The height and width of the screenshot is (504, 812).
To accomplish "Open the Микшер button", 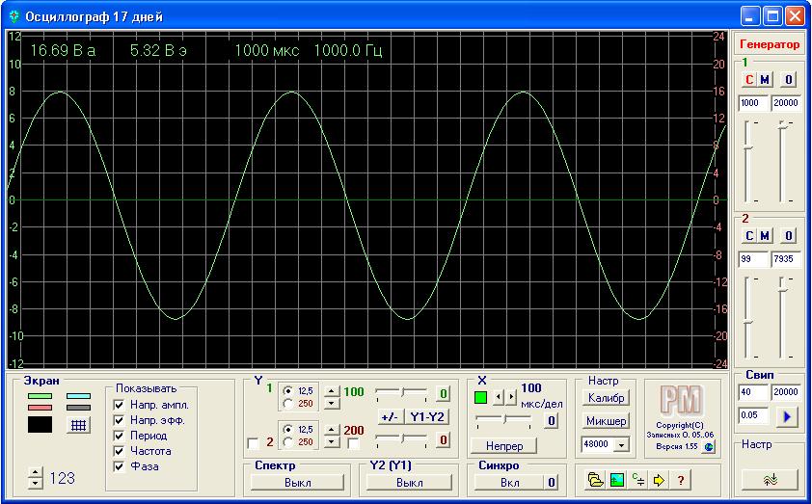I will tap(606, 421).
